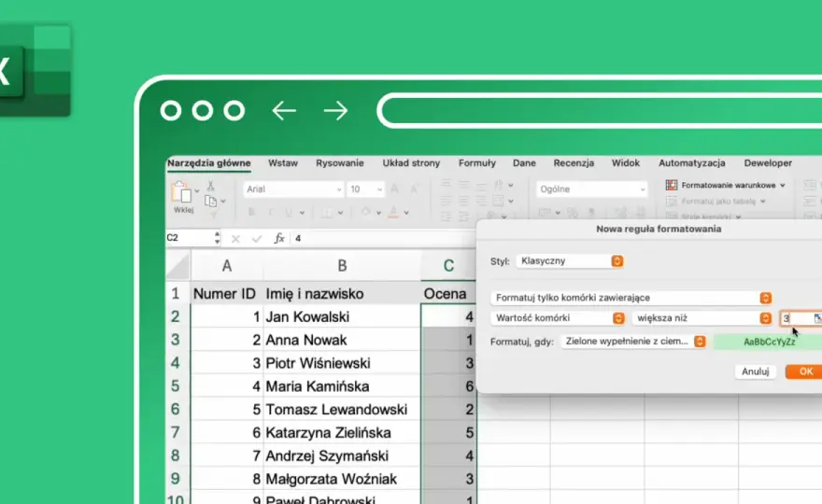The image size is (822, 504).
Task: Select row 5 header
Action: pos(177,386)
